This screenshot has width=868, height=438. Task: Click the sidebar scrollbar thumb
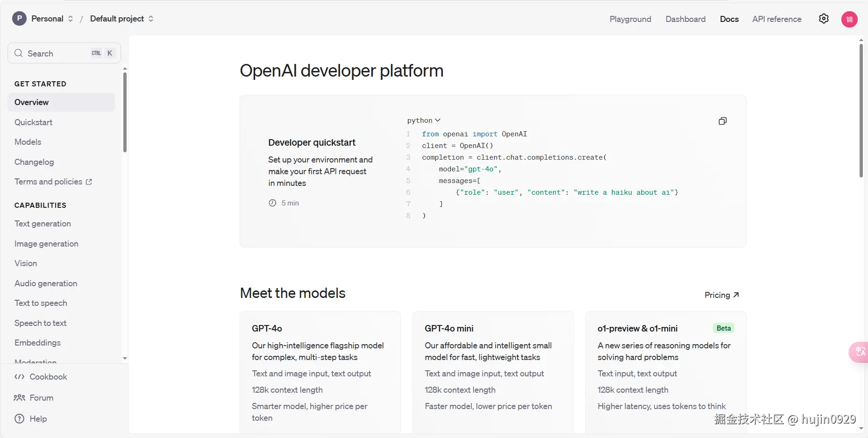pyautogui.click(x=125, y=112)
